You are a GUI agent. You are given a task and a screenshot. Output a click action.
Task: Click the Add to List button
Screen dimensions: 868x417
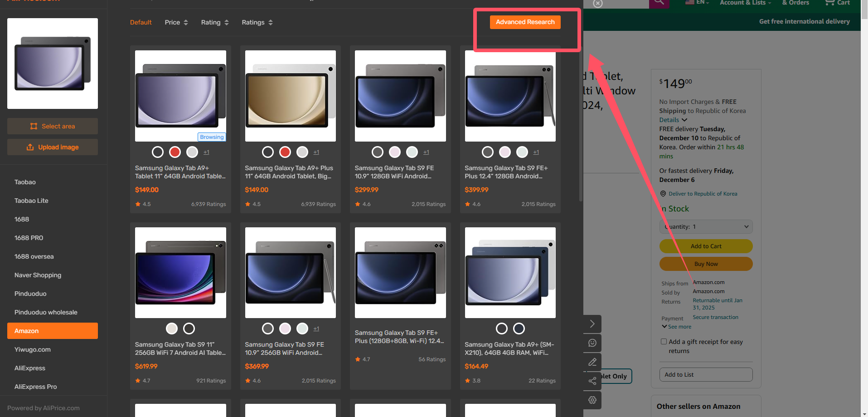[x=706, y=375]
